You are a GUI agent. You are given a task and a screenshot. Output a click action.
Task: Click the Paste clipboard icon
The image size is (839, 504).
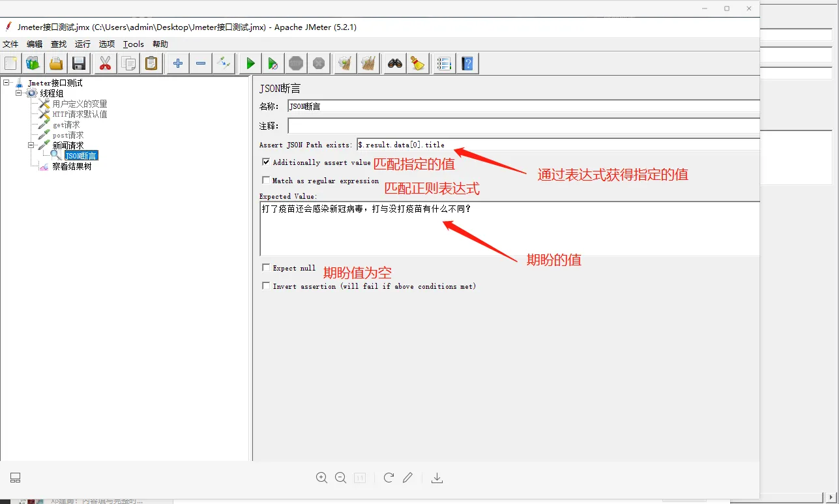tap(151, 63)
